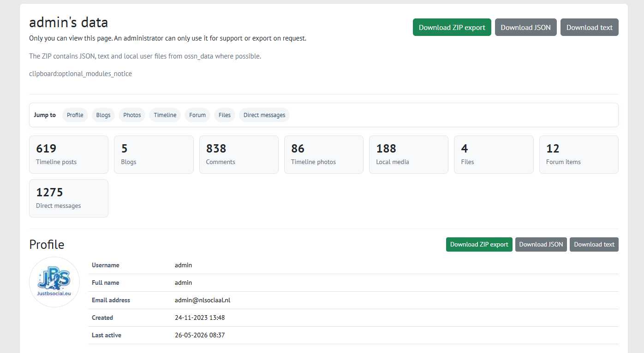Click the 'Only you can view this page' notice

(x=167, y=38)
